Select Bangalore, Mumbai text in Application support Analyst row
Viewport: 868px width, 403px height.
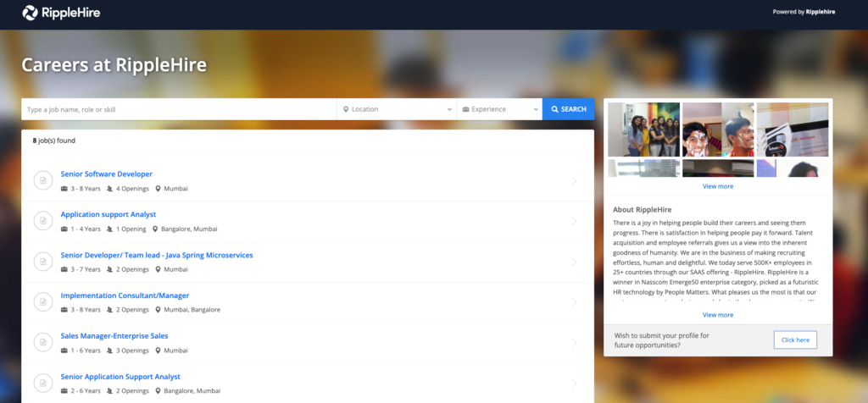189,229
